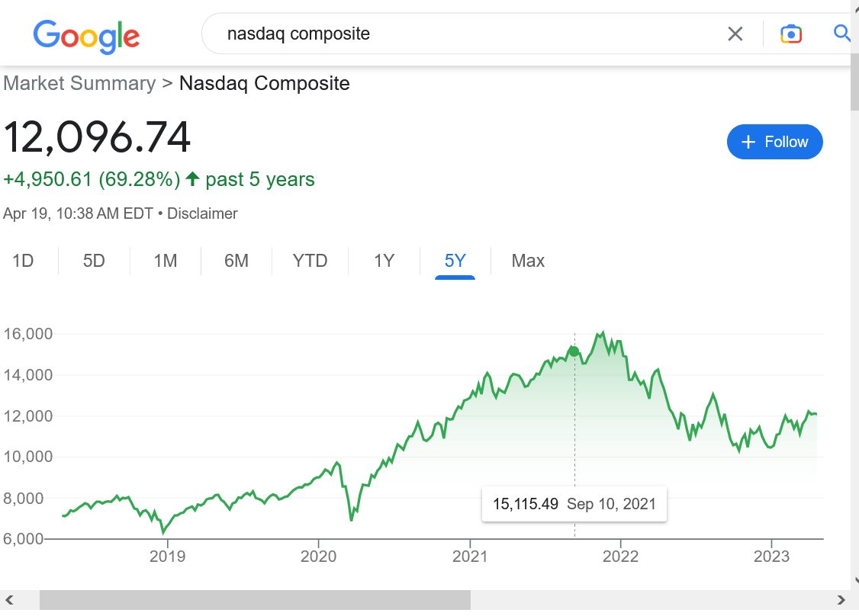
Task: Click the magnifying glass search icon
Action: pyautogui.click(x=841, y=34)
